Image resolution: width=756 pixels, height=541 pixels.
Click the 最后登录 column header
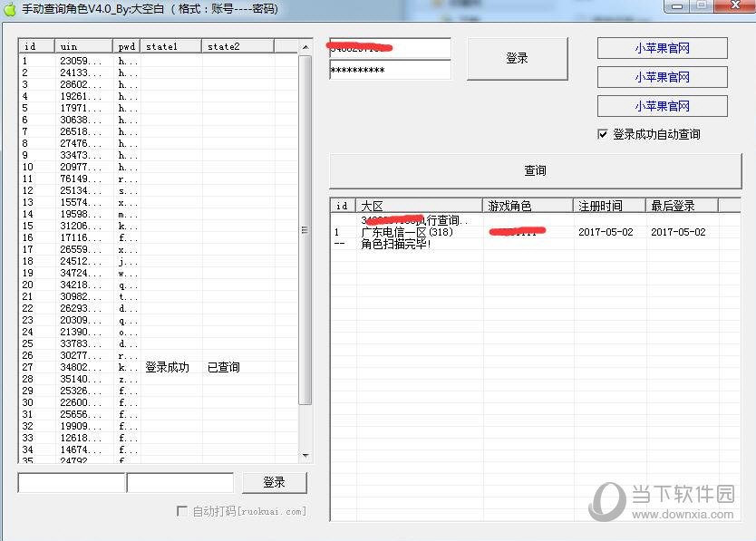pyautogui.click(x=682, y=206)
